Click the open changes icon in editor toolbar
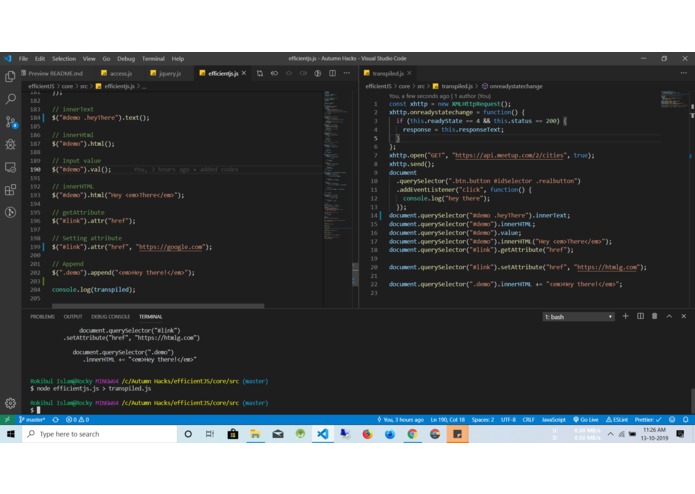This screenshot has width=695, height=494. 260,73
